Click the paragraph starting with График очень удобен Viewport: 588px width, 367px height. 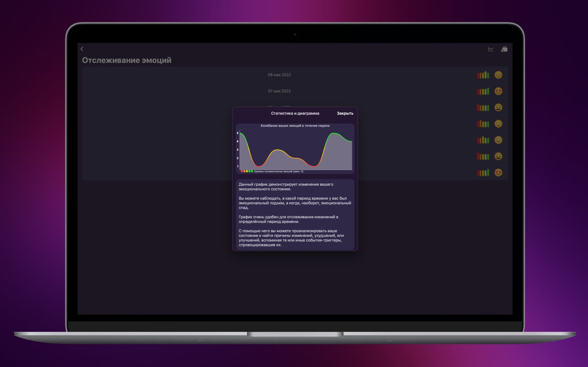pyautogui.click(x=288, y=219)
